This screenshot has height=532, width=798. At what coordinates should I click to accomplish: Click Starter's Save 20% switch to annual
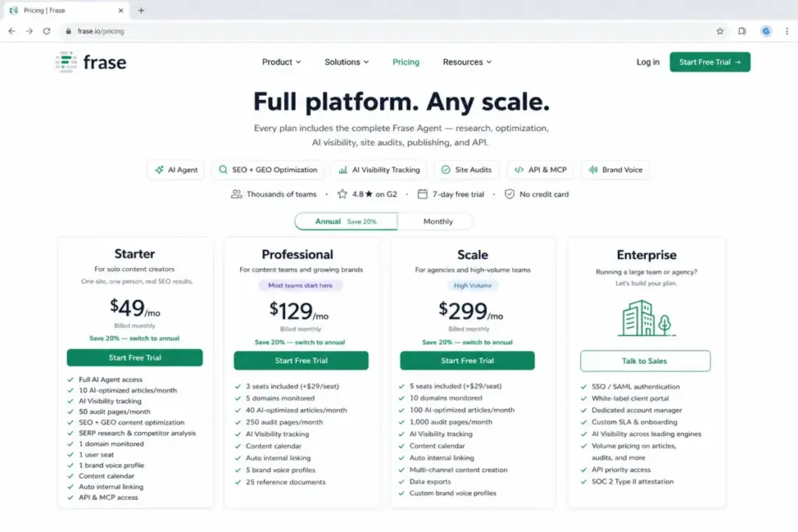click(134, 338)
